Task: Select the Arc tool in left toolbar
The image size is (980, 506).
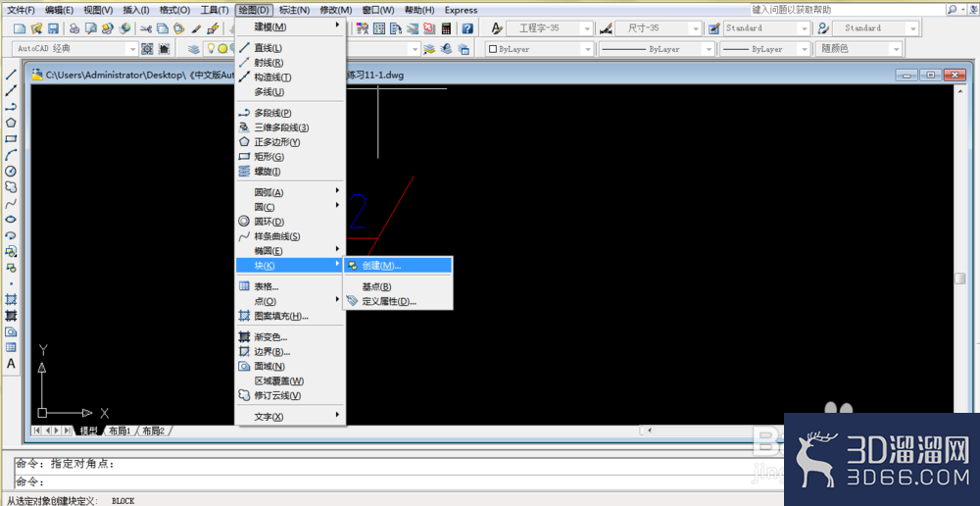Action: (x=11, y=155)
